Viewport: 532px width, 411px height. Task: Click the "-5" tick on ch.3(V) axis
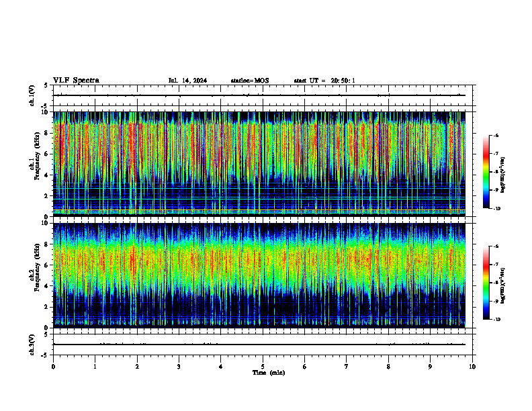tap(45, 355)
